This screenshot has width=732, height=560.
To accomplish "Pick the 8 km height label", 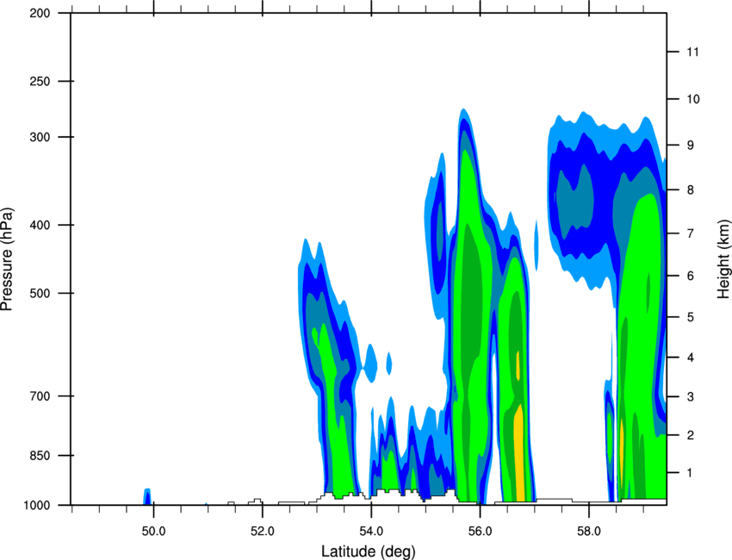I will coord(690,190).
